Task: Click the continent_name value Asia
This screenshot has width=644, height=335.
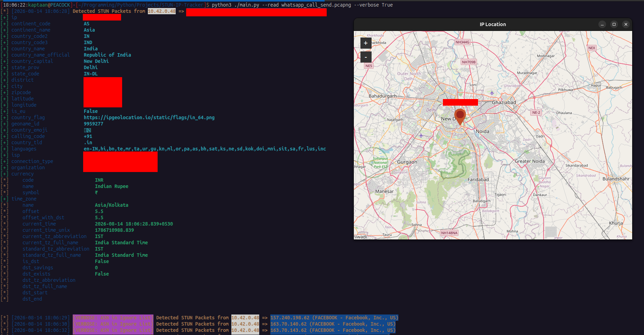Action: pyautogui.click(x=89, y=30)
